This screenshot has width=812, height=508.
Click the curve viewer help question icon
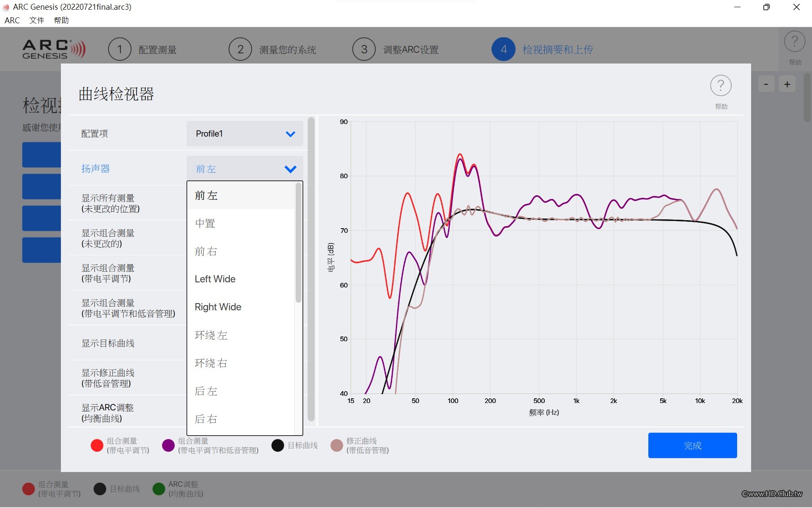(x=721, y=86)
